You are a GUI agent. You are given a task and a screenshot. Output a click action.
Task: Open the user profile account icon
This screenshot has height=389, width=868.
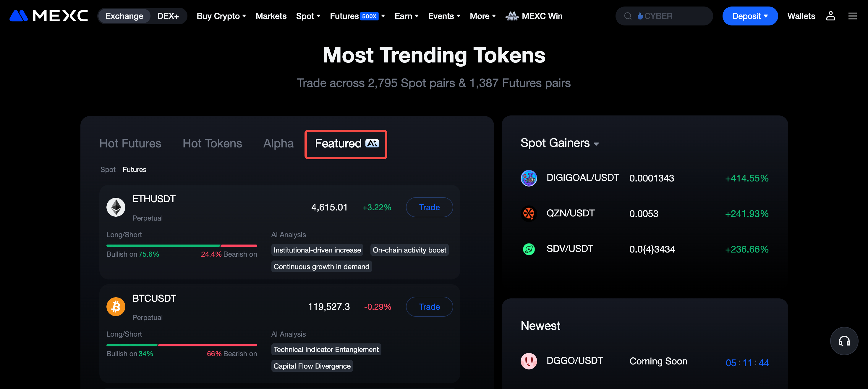[x=830, y=16]
